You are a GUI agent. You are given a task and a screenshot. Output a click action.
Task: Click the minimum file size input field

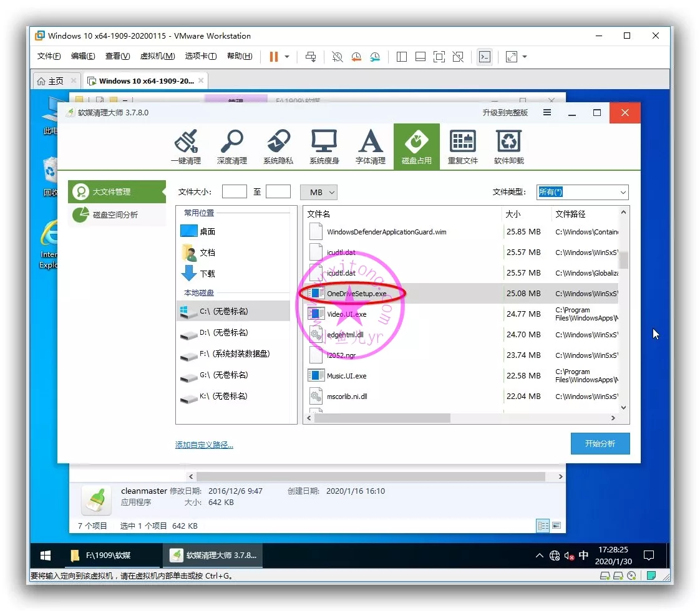coord(235,192)
